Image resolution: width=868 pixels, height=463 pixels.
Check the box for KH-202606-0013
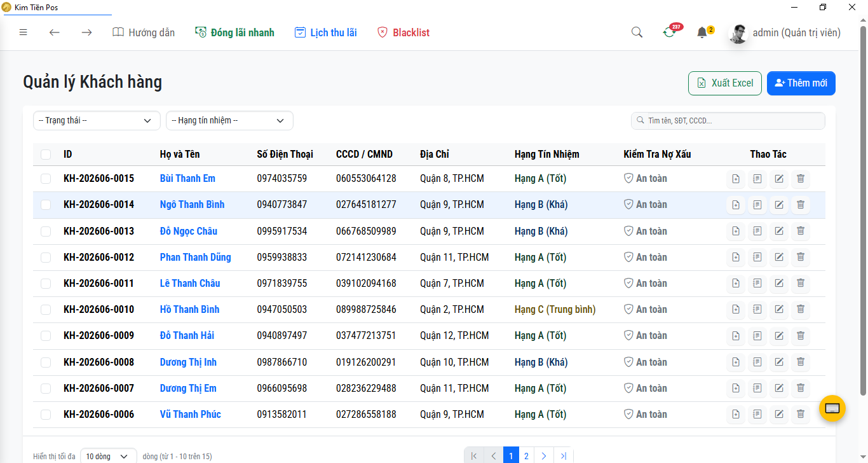(x=46, y=231)
